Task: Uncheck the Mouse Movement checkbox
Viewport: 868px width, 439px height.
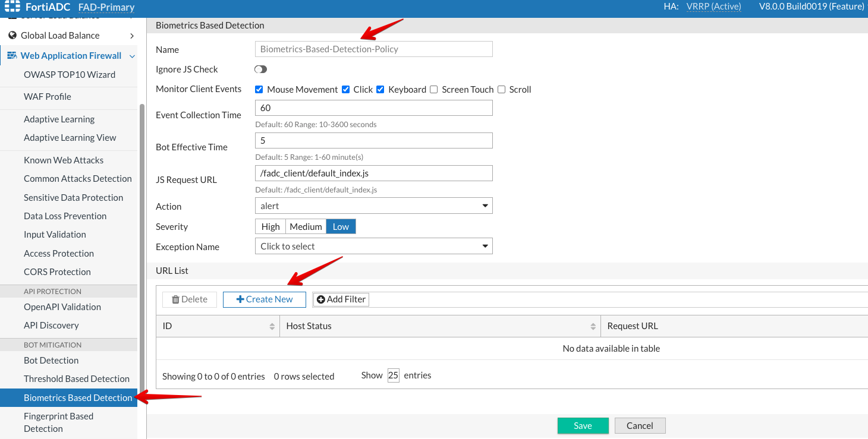Action: tap(259, 90)
